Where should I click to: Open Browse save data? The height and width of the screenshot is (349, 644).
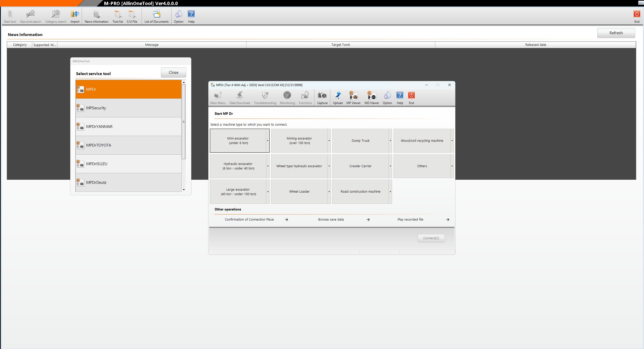pyautogui.click(x=344, y=220)
